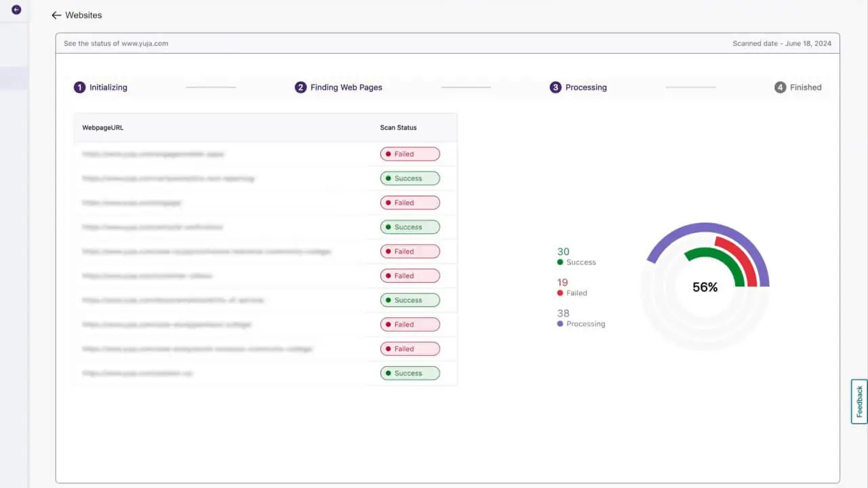Select the number 2 Finding Web Pages circle
Screen dimensions: 868x488
point(300,87)
